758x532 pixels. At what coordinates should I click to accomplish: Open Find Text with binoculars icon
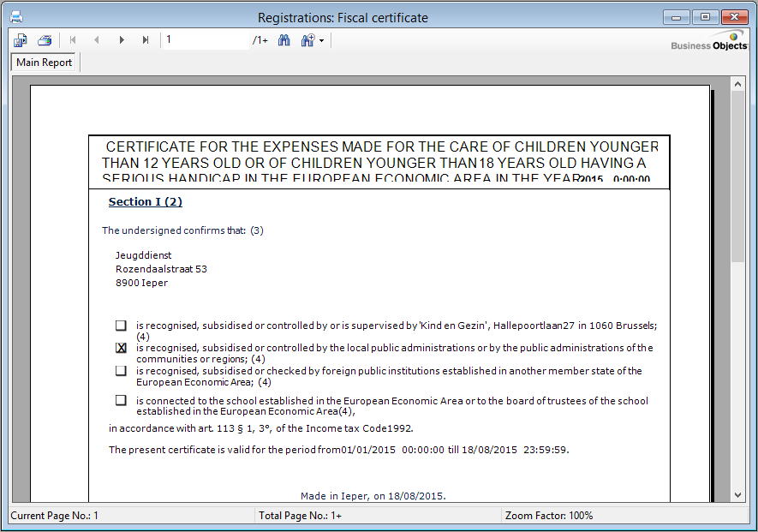tap(284, 40)
